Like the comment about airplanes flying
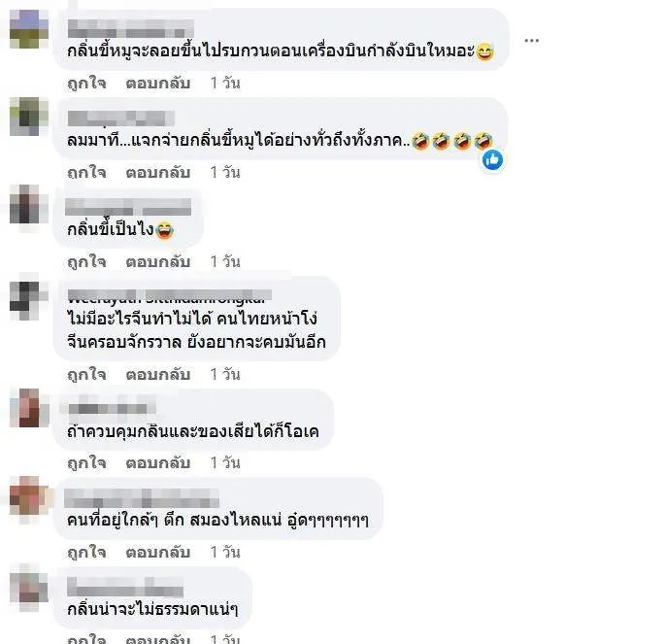 click(86, 84)
